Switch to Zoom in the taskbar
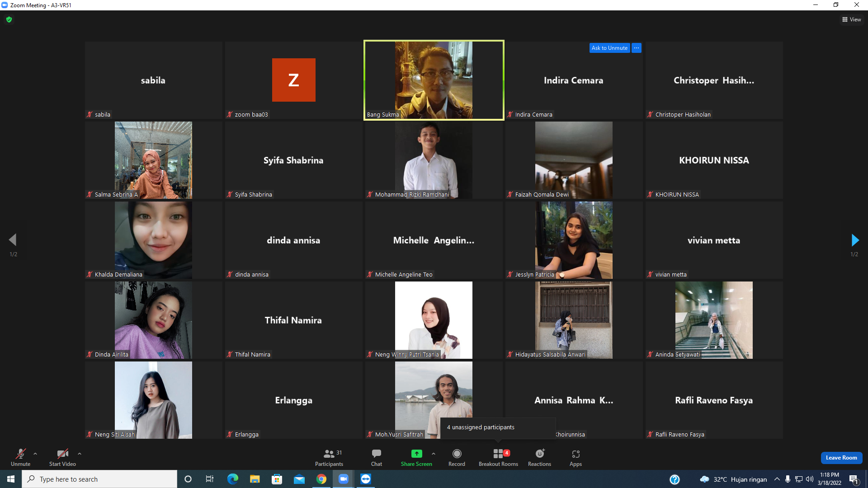 pyautogui.click(x=344, y=479)
